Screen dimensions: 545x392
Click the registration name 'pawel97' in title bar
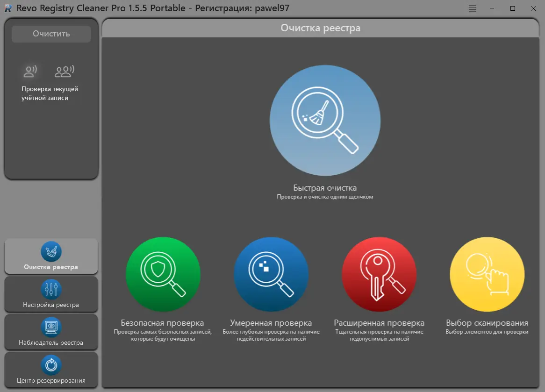[272, 8]
